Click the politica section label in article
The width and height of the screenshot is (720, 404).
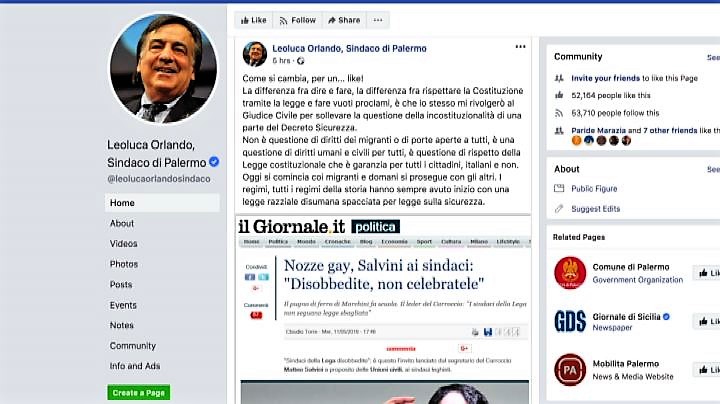coord(376,227)
